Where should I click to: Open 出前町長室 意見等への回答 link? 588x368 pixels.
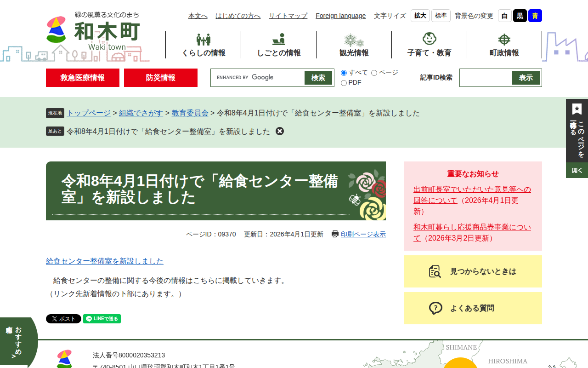point(472,195)
